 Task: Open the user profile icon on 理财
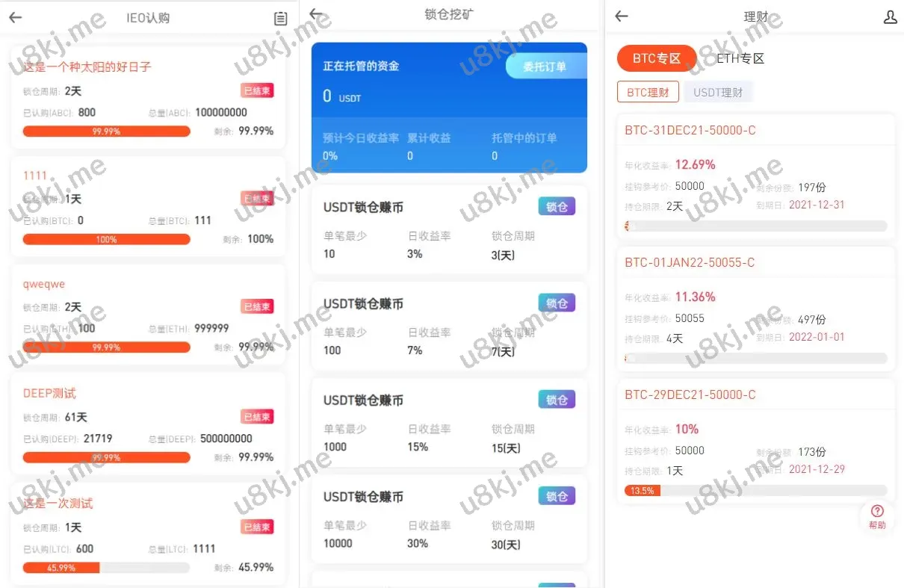pos(890,17)
